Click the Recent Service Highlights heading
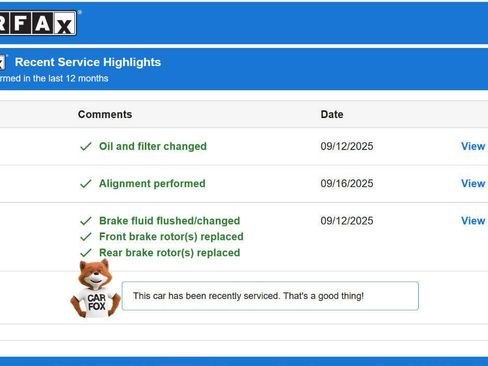 tap(88, 62)
